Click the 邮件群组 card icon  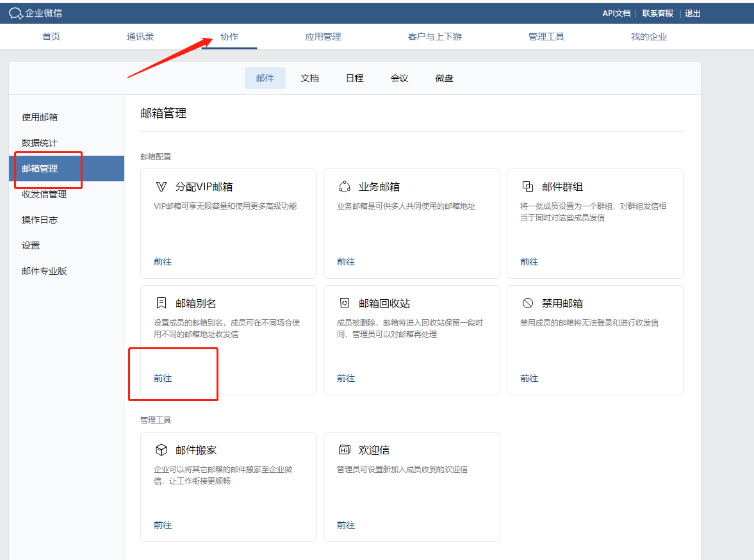click(x=528, y=187)
